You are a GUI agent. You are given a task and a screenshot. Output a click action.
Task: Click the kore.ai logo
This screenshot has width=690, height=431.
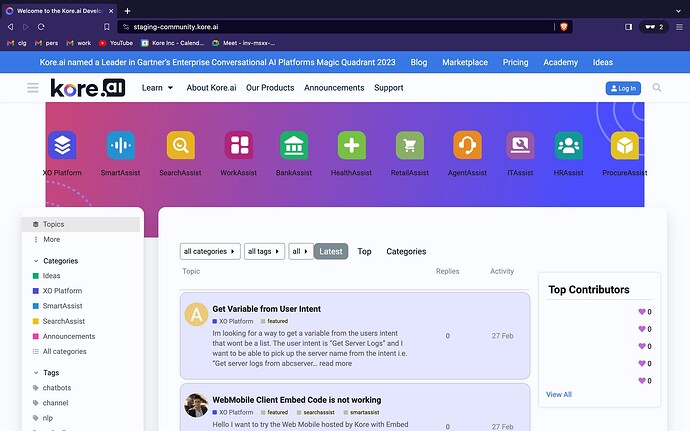tap(88, 88)
